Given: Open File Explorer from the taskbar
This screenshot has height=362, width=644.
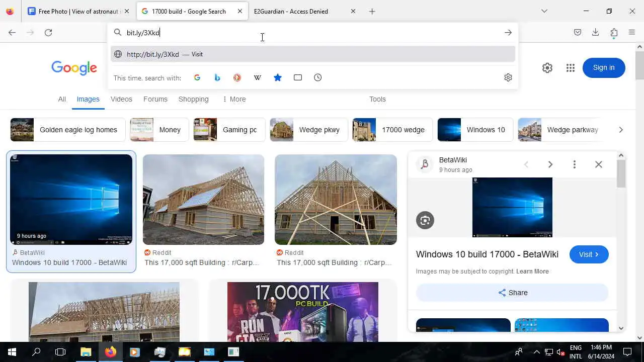Looking at the screenshot, I should [86, 352].
